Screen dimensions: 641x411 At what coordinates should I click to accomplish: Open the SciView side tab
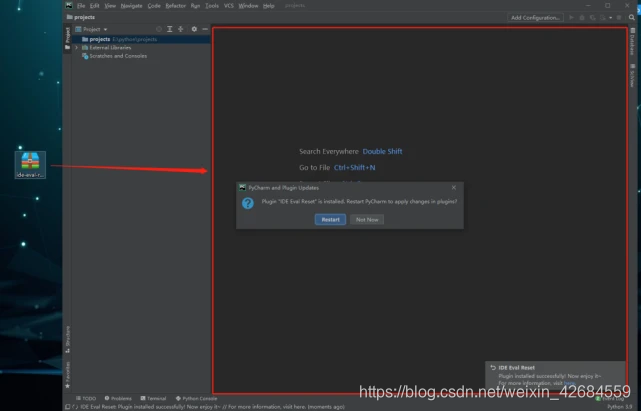click(x=632, y=75)
